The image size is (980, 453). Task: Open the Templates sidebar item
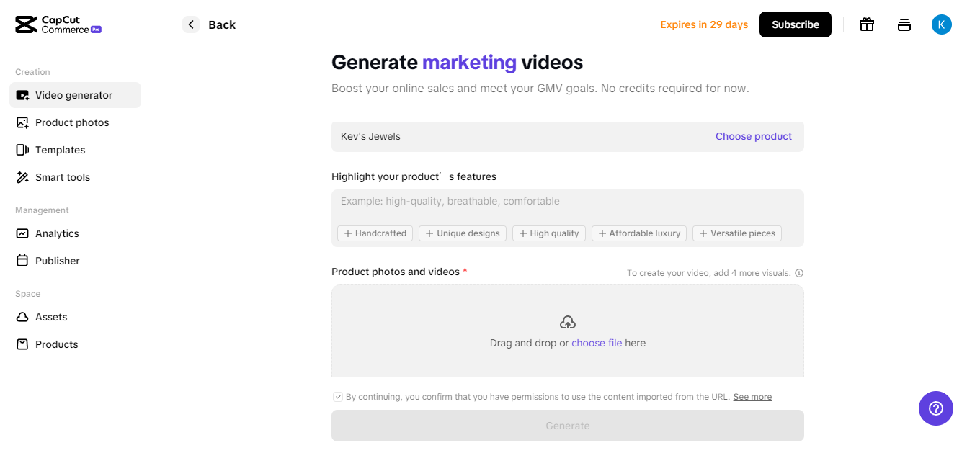60,150
